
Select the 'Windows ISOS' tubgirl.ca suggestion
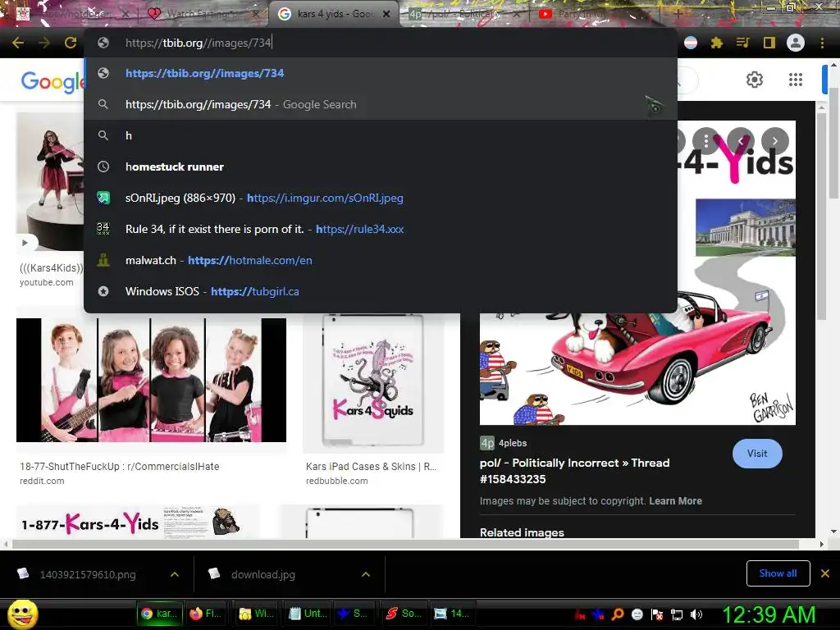(381, 291)
